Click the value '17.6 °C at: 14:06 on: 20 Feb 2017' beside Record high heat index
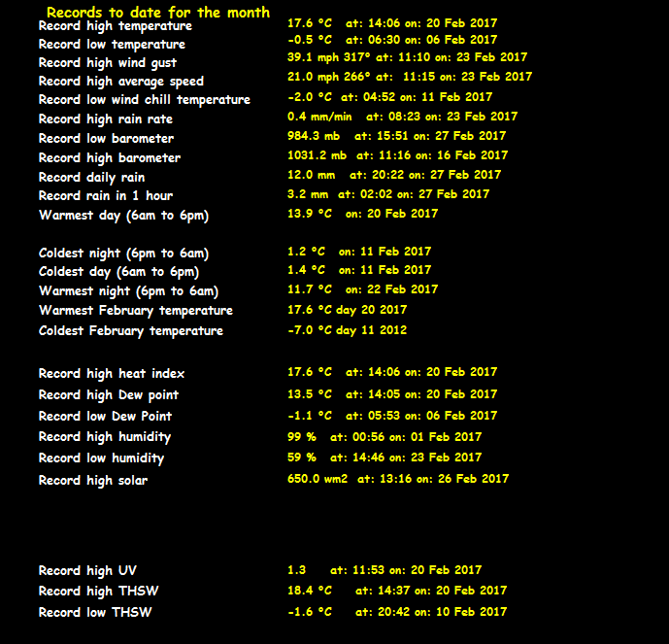 click(392, 372)
